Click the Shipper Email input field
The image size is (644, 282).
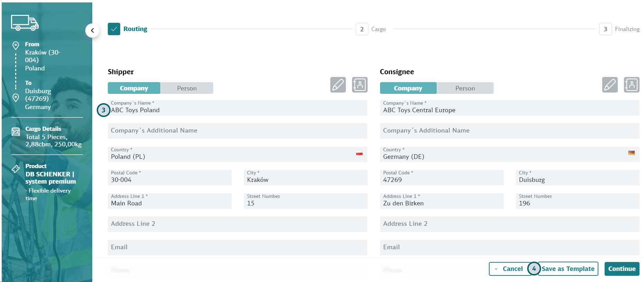(x=237, y=247)
